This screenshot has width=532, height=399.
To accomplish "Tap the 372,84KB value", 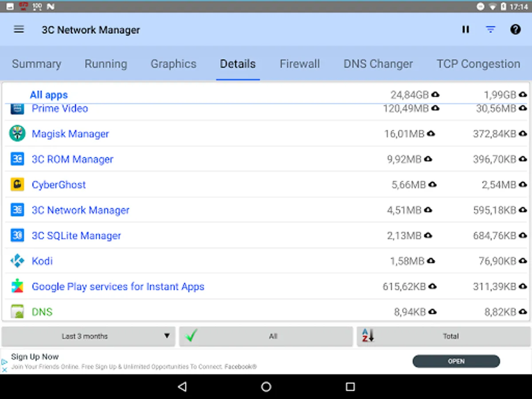I will point(494,134).
